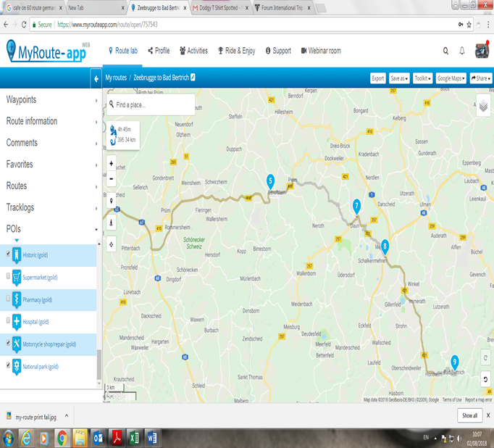The height and width of the screenshot is (448, 494).
Task: Zoom in on the map
Action: [x=111, y=163]
